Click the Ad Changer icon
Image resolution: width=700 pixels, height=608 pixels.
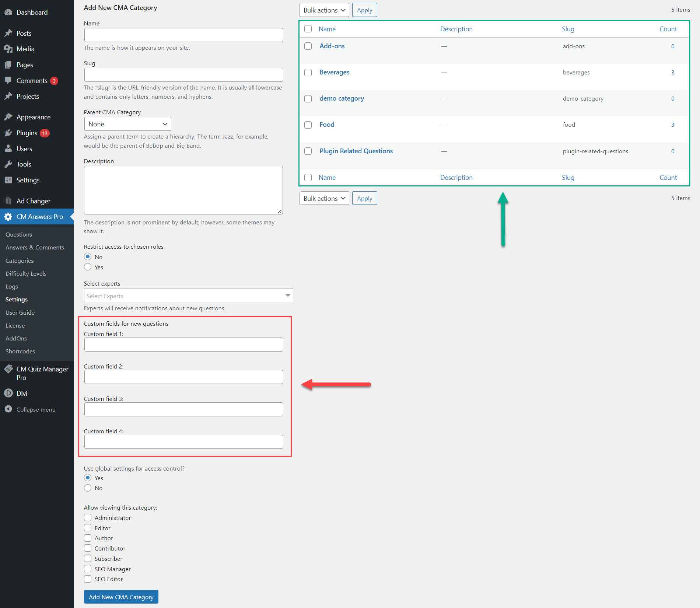click(x=8, y=201)
